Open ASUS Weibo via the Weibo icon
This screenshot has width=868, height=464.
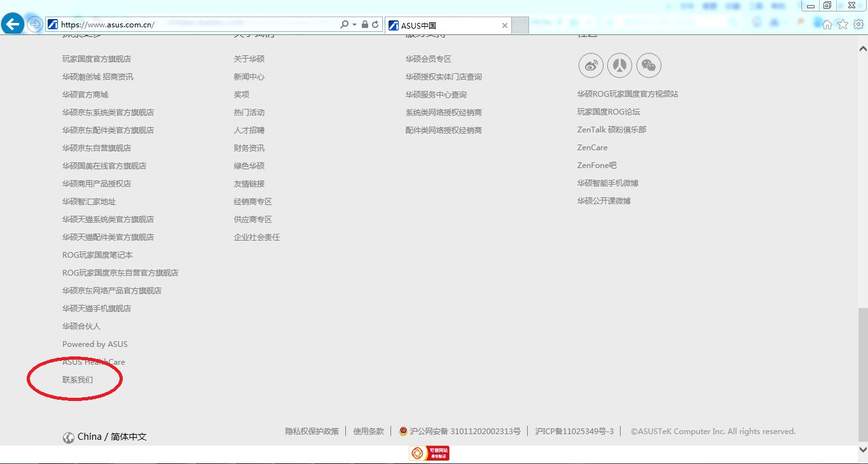(x=590, y=65)
